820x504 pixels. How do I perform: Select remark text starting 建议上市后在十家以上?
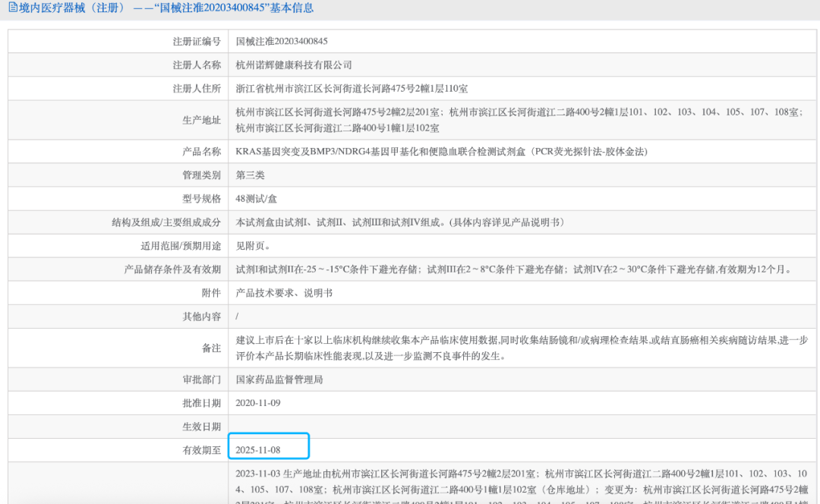coord(522,348)
